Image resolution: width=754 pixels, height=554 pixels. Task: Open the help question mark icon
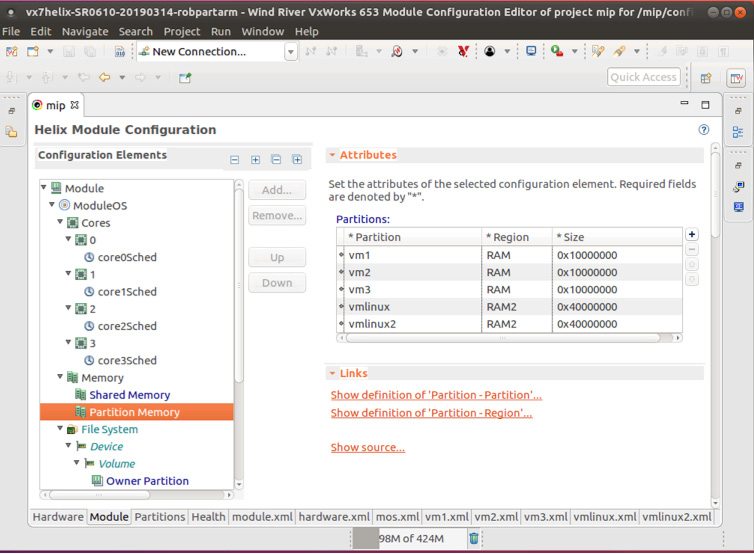coord(704,129)
